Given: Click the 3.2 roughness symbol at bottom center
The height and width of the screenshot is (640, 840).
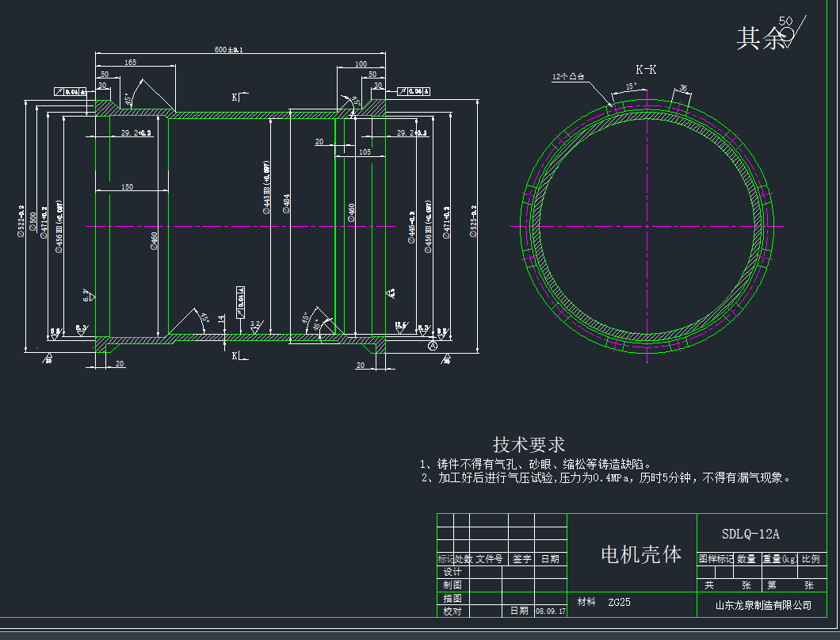Looking at the screenshot, I should [x=255, y=326].
